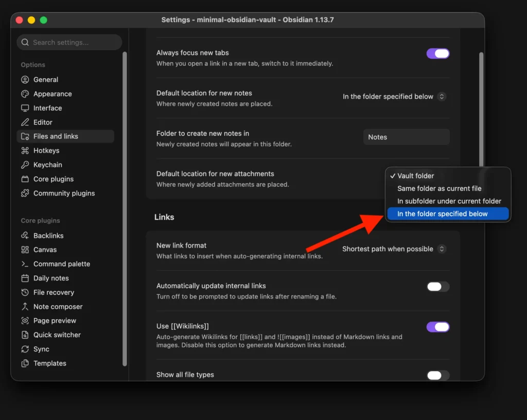This screenshot has width=527, height=420.
Task: Go to Editor settings
Action: 65,122
